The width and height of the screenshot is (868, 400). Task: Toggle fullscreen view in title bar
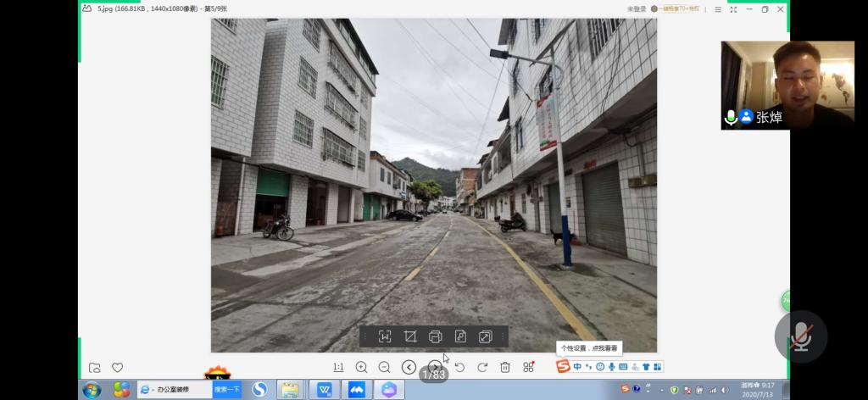click(733, 9)
